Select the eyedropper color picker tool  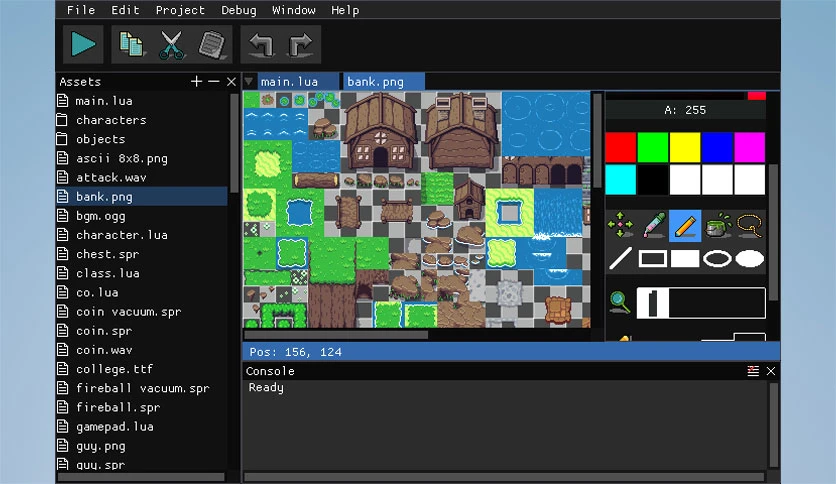click(653, 225)
